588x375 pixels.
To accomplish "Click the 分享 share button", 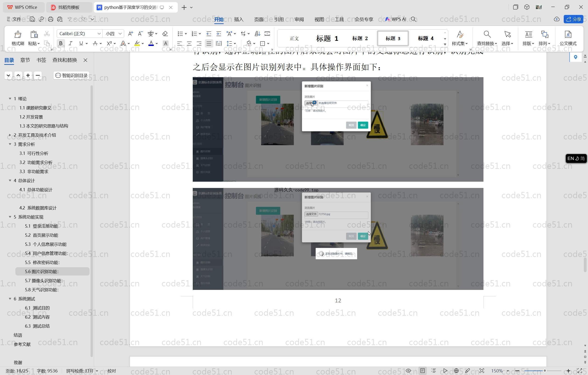I will coord(573,19).
